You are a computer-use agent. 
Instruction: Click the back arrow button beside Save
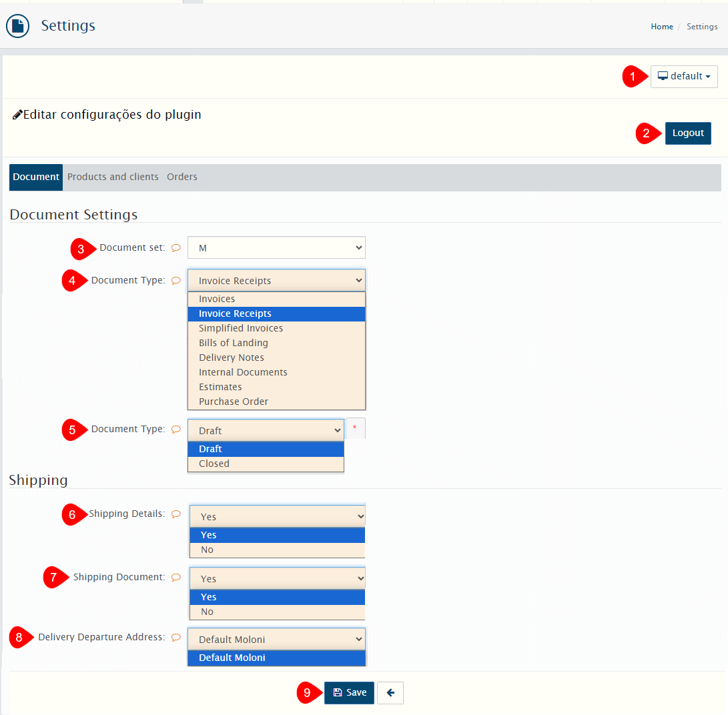(x=390, y=693)
